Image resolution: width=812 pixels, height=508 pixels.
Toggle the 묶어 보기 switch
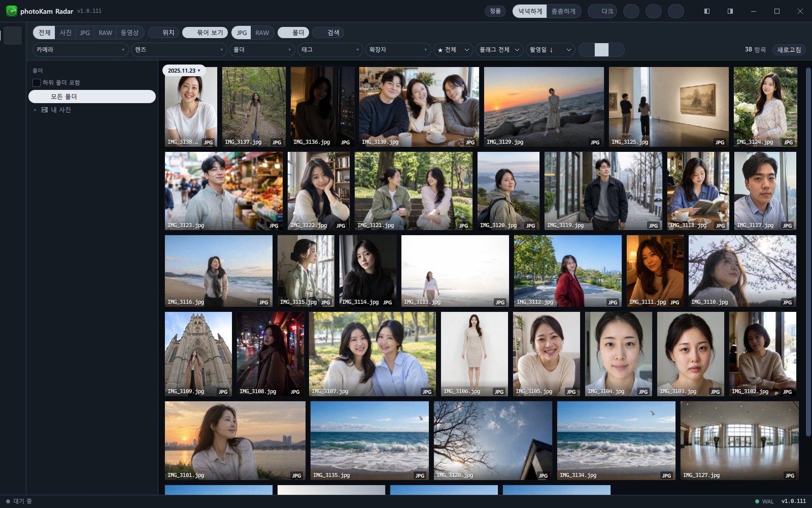click(x=206, y=33)
